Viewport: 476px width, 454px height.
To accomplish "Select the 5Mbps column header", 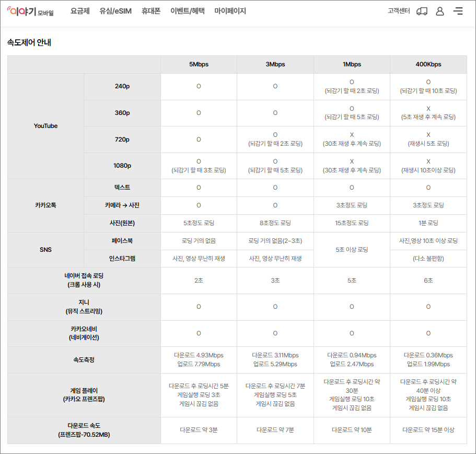I will point(199,64).
